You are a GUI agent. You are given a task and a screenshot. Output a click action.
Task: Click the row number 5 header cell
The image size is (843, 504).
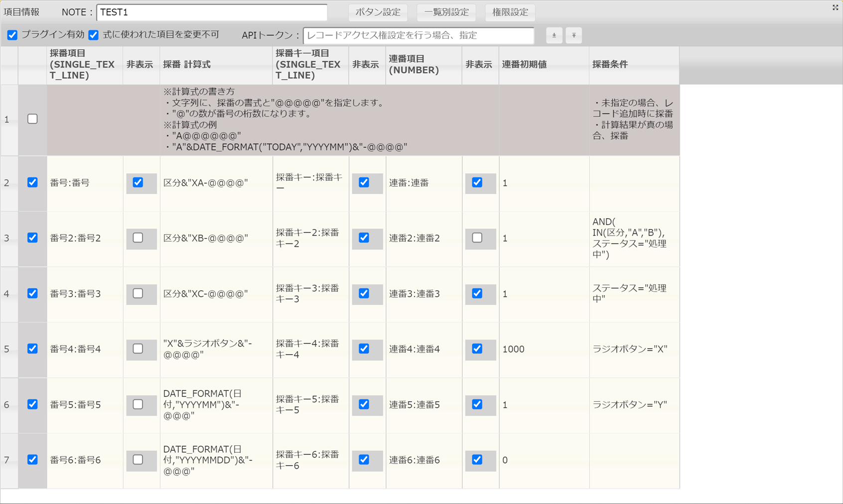click(9, 350)
